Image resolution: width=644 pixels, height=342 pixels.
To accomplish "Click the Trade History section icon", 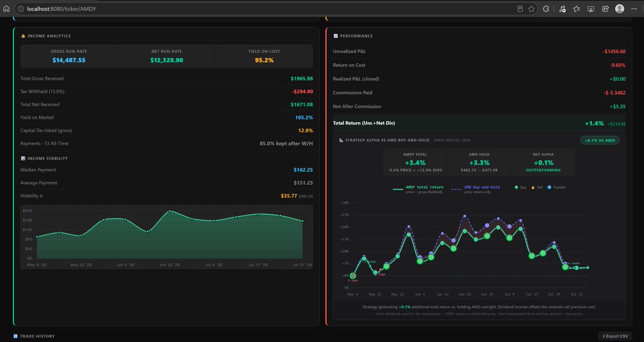I will (15, 336).
